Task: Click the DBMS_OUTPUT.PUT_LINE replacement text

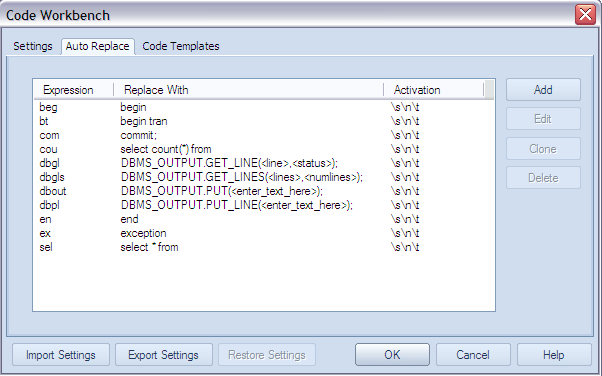Action: [236, 205]
